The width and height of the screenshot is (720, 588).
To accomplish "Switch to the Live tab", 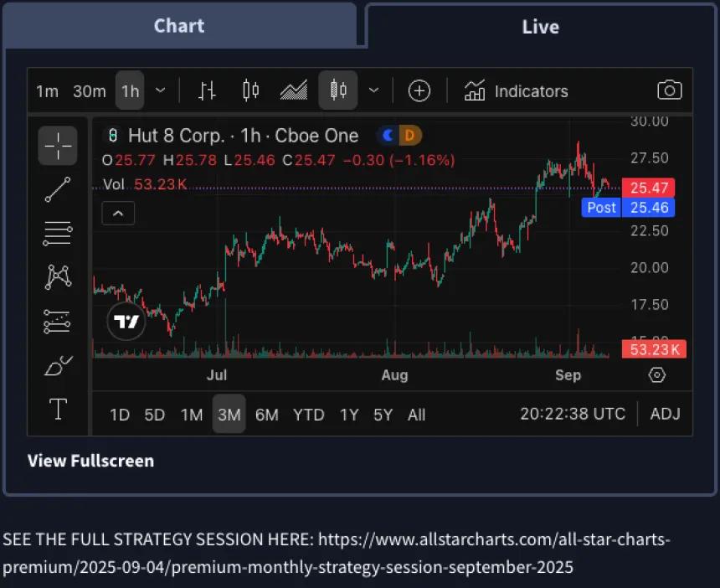I will point(540,27).
